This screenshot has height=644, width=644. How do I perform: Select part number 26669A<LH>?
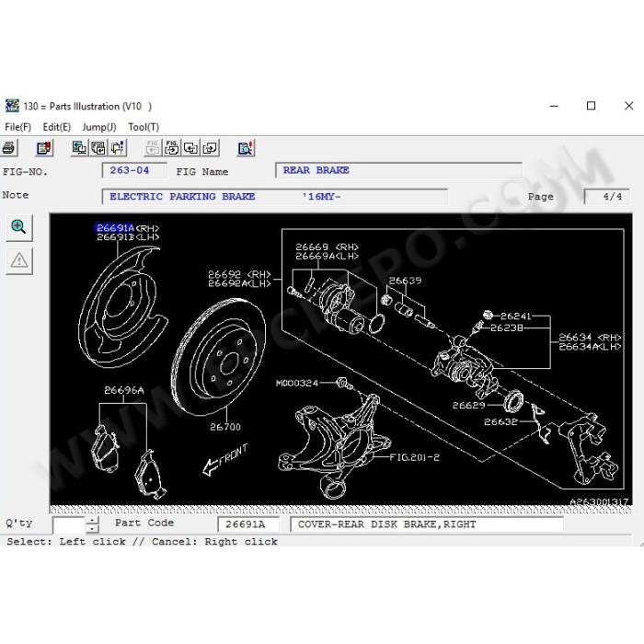point(327,256)
